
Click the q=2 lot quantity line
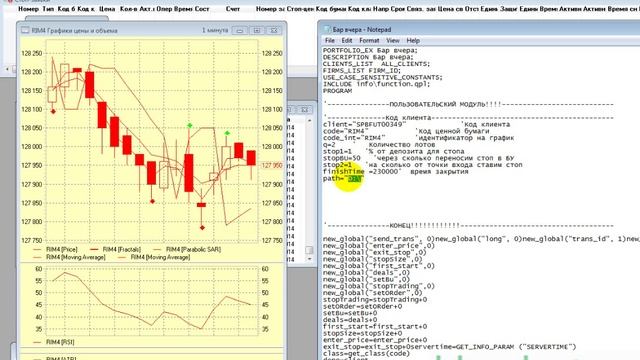pyautogui.click(x=379, y=145)
